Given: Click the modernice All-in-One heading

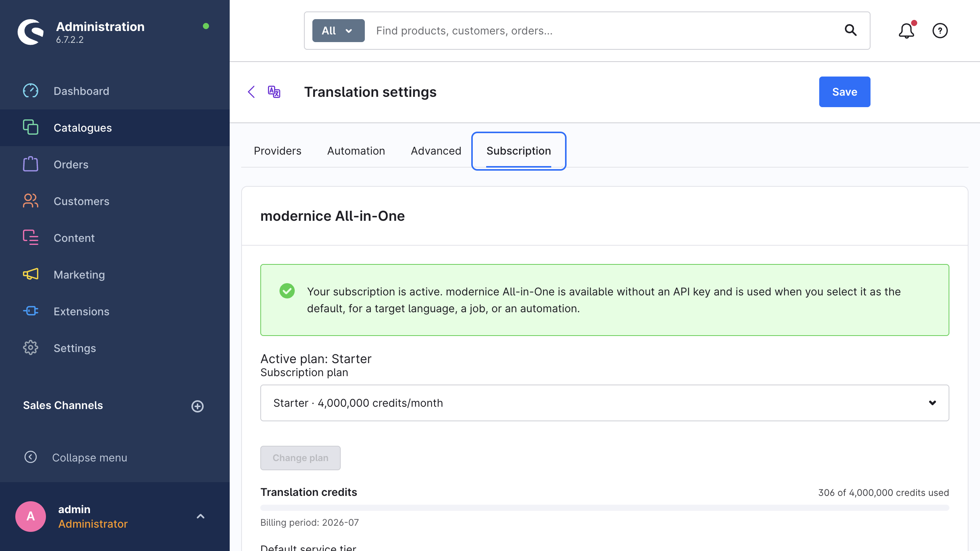Looking at the screenshot, I should (333, 216).
